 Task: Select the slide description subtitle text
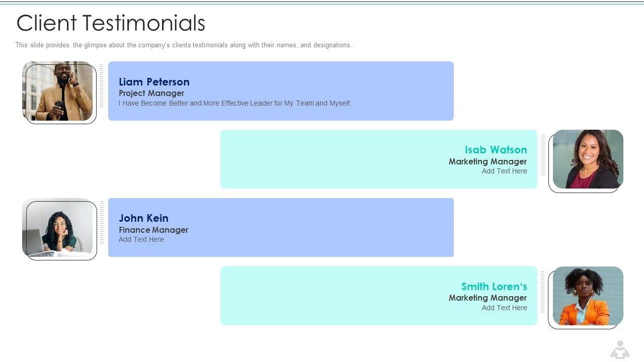click(183, 45)
